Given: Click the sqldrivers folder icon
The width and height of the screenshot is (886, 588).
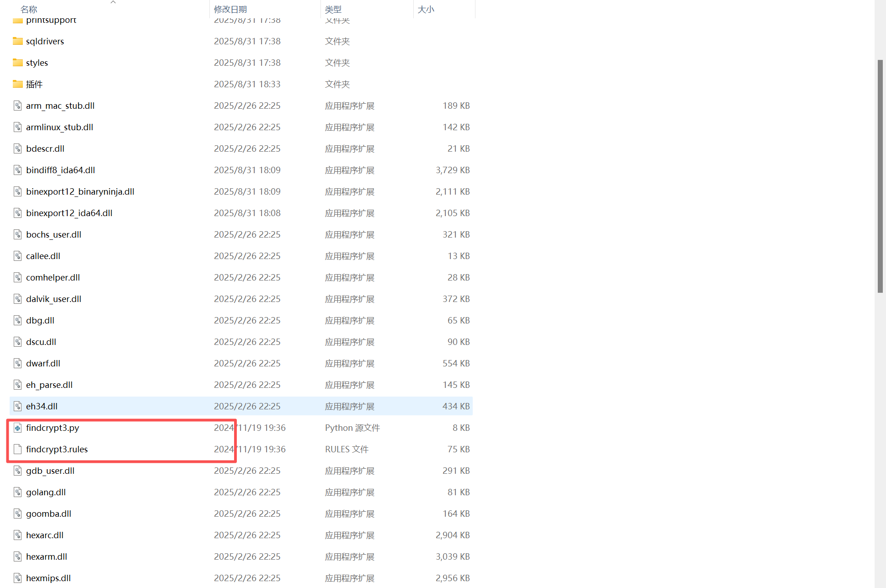Looking at the screenshot, I should (17, 41).
